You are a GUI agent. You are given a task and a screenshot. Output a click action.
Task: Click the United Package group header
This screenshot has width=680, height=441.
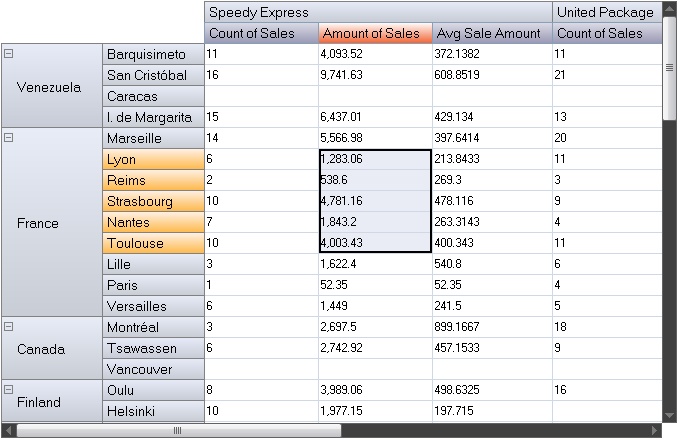click(606, 12)
